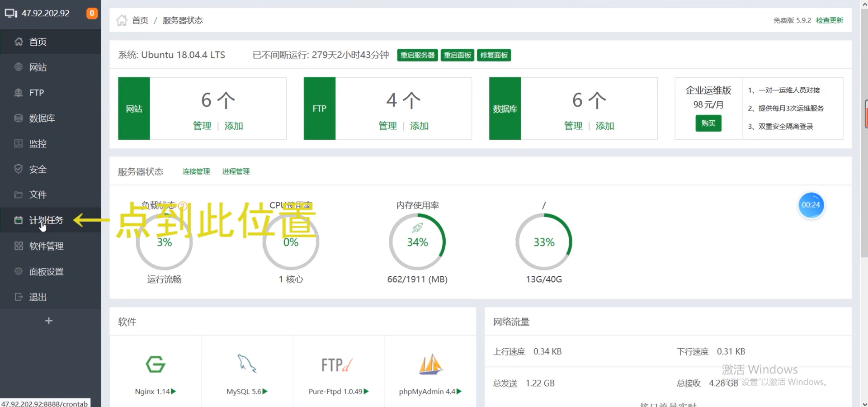Open Pure-Ftpd 1.0.49 icon
868x407 pixels.
coord(337,364)
